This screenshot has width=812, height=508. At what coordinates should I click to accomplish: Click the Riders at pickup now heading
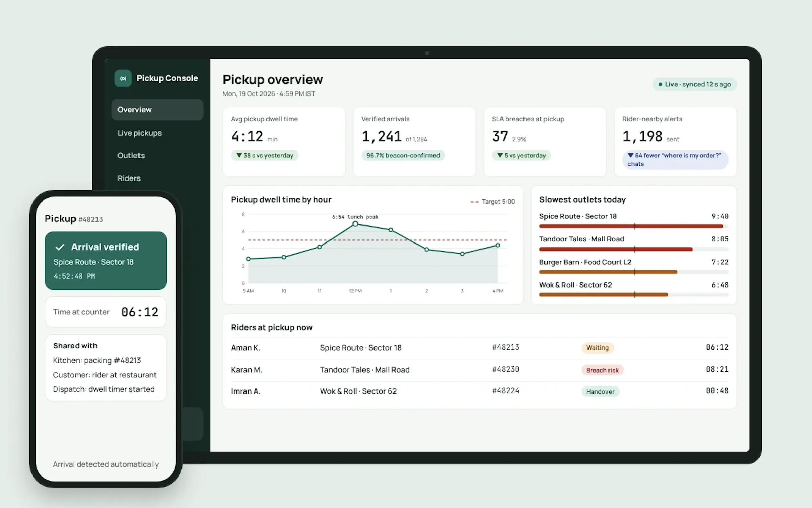click(272, 328)
